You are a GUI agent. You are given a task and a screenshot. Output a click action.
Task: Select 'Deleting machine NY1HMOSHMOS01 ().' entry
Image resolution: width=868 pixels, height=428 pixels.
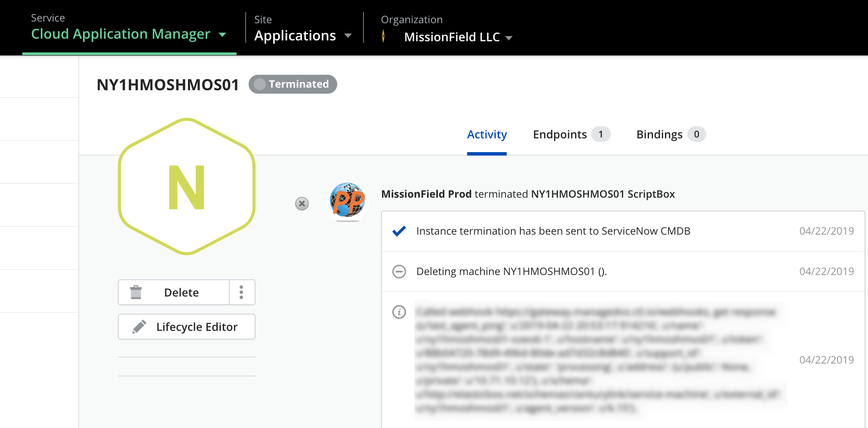[x=511, y=272]
